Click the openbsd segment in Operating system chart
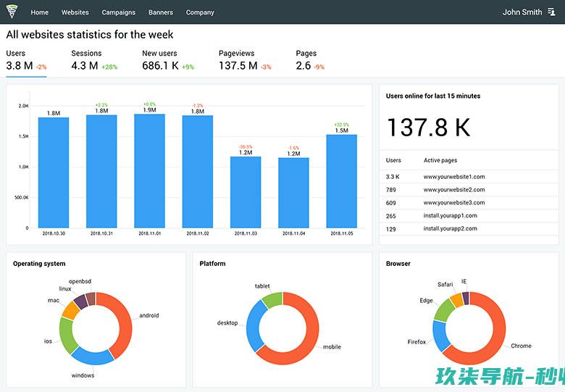This screenshot has width=565, height=392. 91,299
